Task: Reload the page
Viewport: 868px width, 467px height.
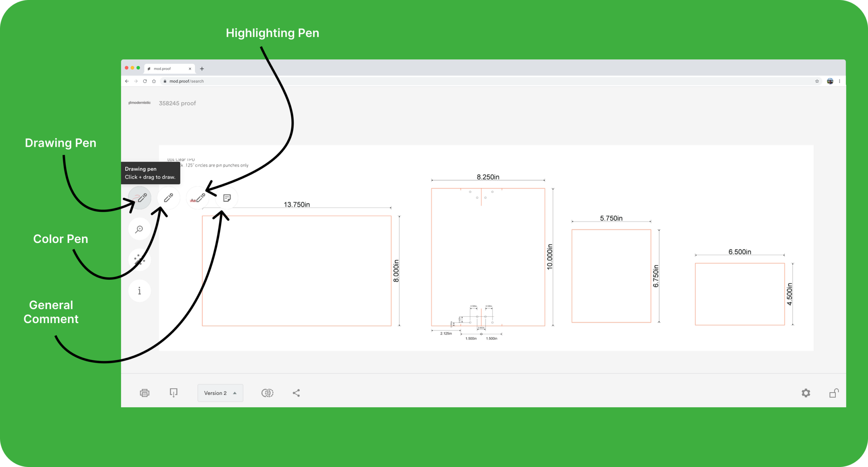Action: click(x=145, y=81)
